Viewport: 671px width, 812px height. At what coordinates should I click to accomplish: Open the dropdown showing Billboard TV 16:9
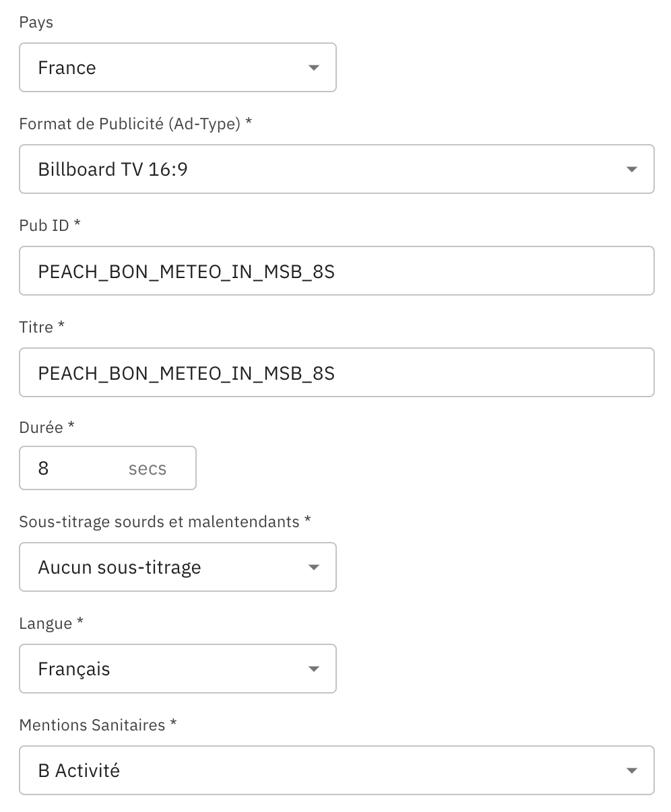323,170
